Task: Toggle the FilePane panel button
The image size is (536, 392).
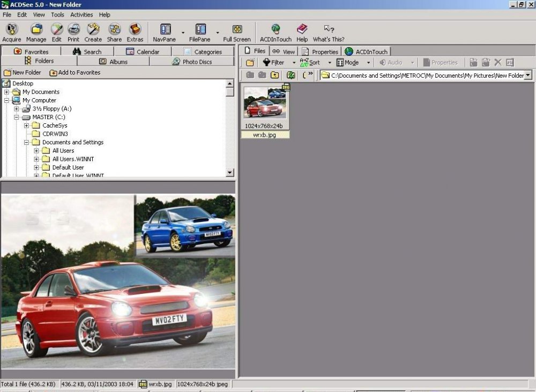Action: (200, 33)
